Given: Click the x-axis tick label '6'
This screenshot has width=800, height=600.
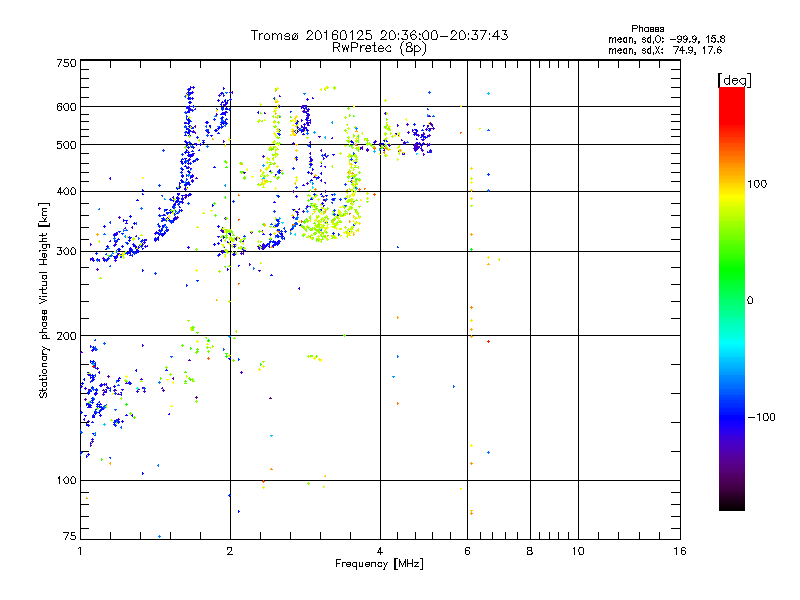Looking at the screenshot, I should [467, 551].
